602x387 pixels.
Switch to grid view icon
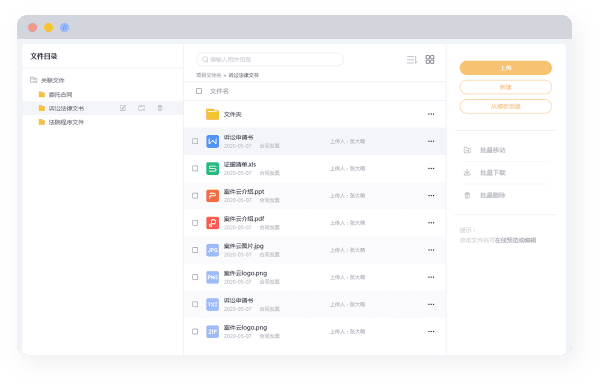(x=430, y=60)
